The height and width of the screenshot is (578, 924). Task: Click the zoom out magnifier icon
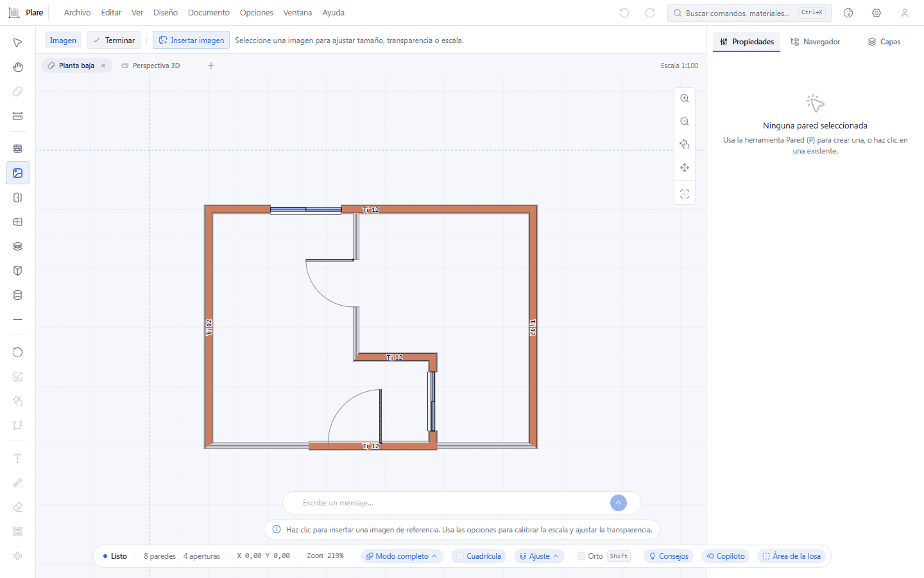[685, 121]
